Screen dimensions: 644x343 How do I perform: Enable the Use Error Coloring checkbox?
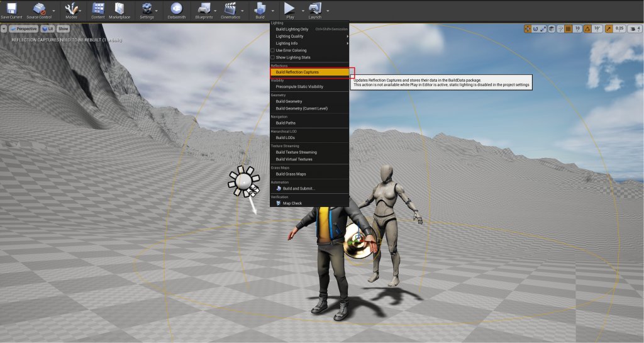[273, 50]
